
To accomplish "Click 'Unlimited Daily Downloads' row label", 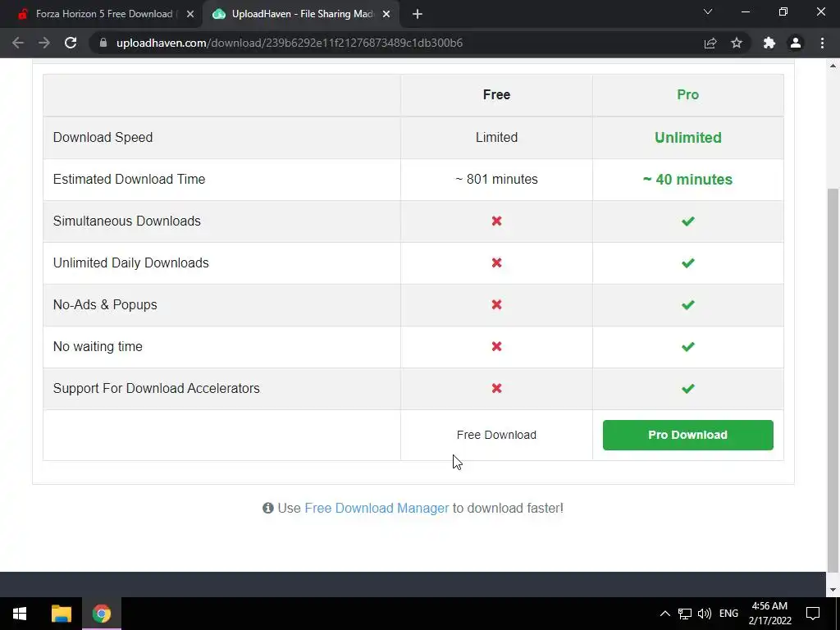I will (x=130, y=262).
